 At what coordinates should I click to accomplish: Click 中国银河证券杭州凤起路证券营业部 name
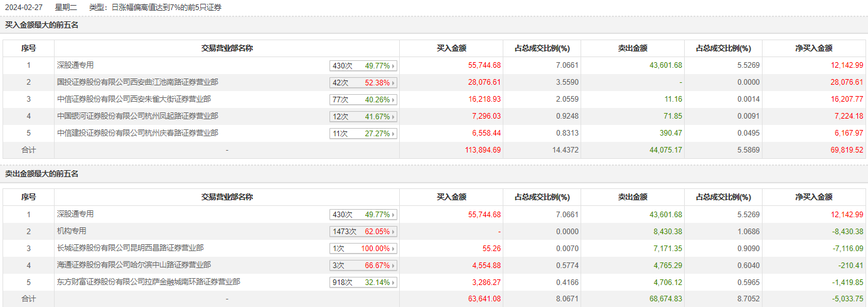137,116
